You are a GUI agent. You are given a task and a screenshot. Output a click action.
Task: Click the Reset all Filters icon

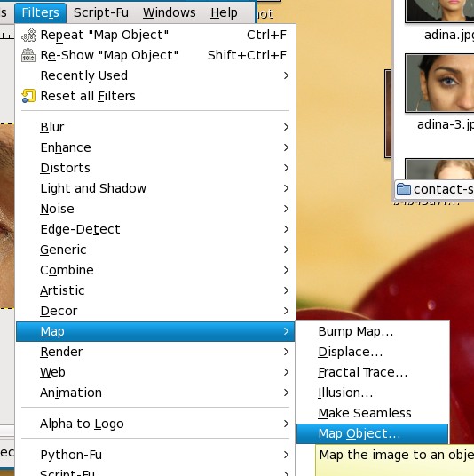point(28,96)
